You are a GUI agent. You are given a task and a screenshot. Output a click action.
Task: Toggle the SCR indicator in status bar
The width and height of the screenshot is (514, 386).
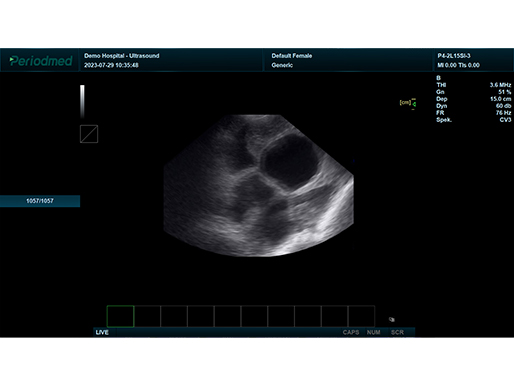click(397, 332)
